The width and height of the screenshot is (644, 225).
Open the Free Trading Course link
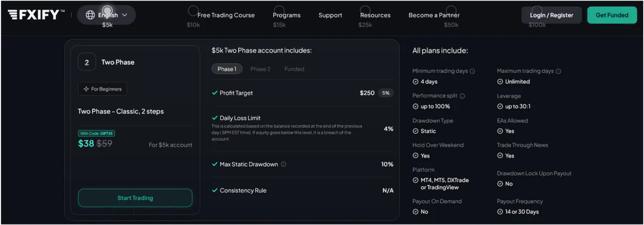pyautogui.click(x=226, y=15)
